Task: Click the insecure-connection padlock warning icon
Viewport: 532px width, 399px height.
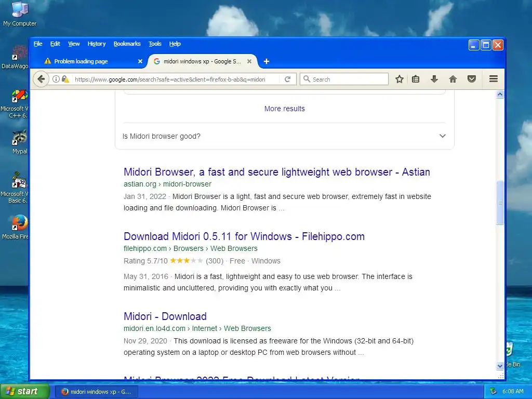Action: pos(65,79)
